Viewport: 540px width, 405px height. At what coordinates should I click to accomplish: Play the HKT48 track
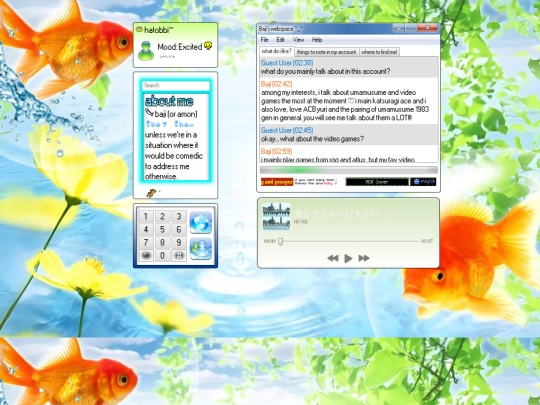(x=348, y=258)
